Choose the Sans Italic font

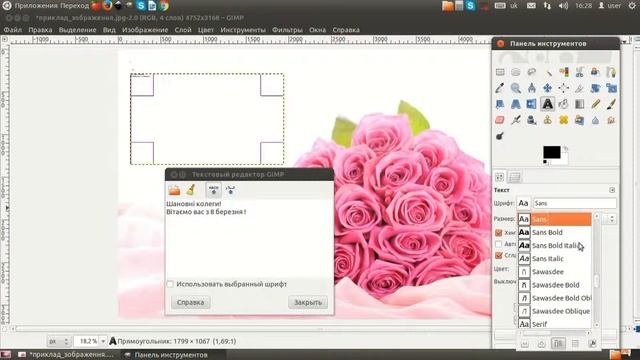[x=554, y=258]
